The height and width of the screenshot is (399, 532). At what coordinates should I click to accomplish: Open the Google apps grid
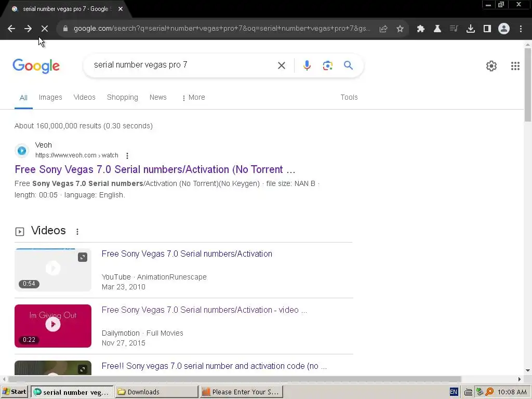click(x=515, y=66)
